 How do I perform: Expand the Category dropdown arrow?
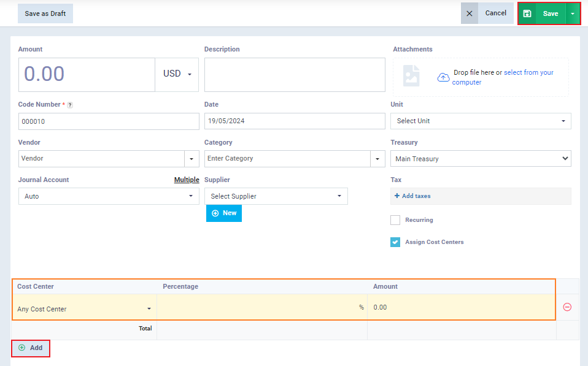[377, 159]
